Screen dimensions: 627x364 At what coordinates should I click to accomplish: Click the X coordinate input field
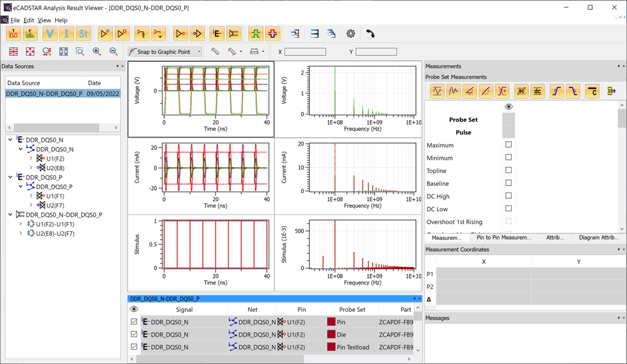tap(305, 51)
